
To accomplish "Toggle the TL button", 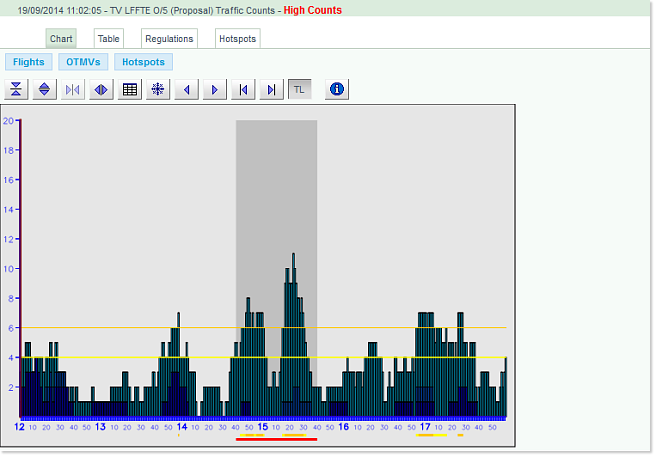I will tap(299, 90).
